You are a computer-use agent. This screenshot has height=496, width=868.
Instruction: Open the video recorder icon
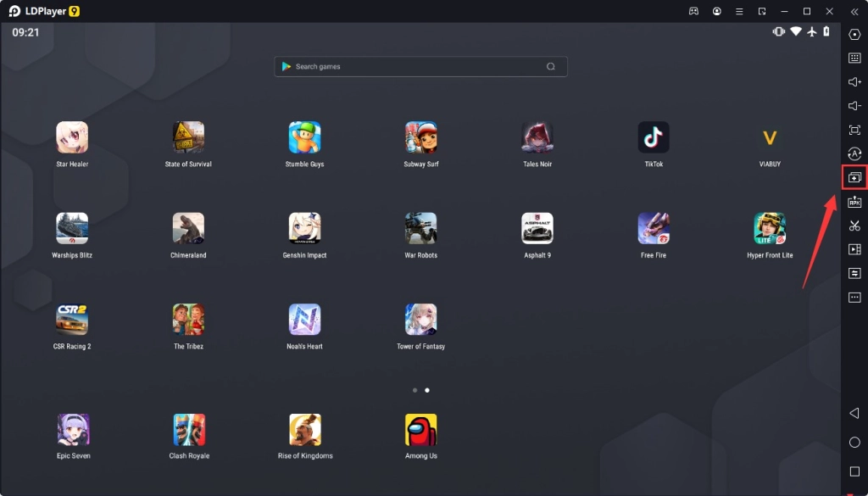[x=854, y=249]
